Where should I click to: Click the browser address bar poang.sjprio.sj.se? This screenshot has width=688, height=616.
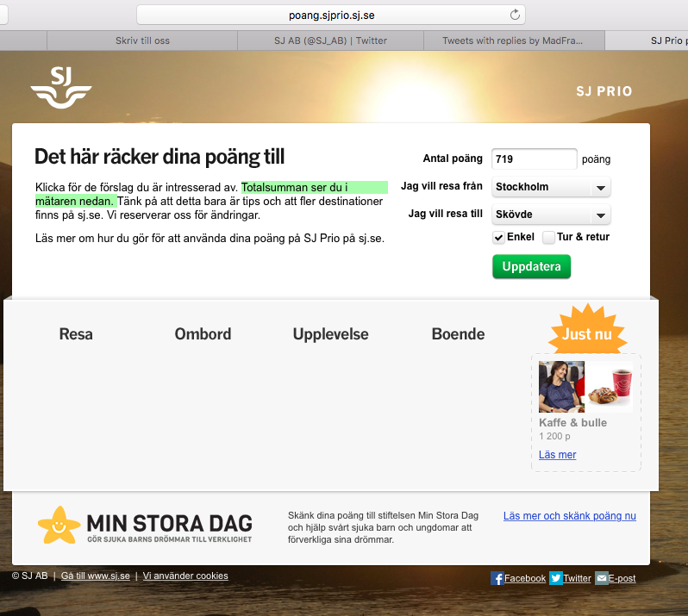[x=331, y=16]
